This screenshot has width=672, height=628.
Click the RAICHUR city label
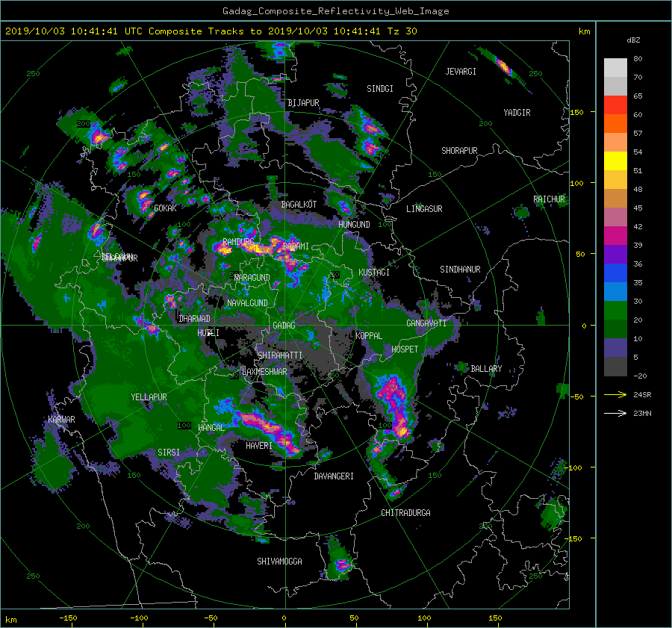pyautogui.click(x=549, y=199)
